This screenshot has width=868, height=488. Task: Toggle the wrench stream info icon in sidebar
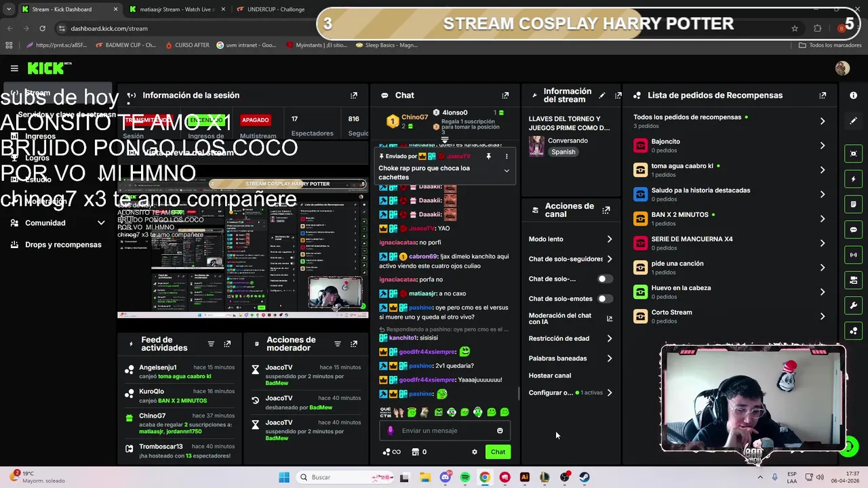(x=853, y=306)
